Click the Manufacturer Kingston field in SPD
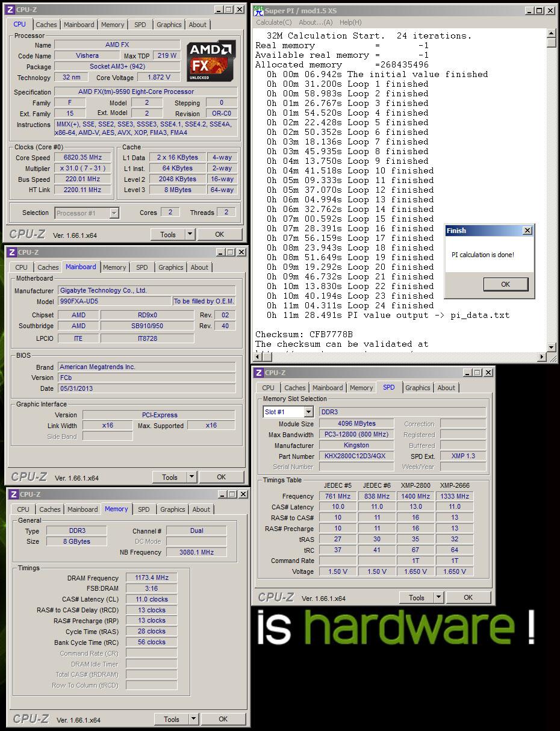This screenshot has width=560, height=731. click(356, 445)
